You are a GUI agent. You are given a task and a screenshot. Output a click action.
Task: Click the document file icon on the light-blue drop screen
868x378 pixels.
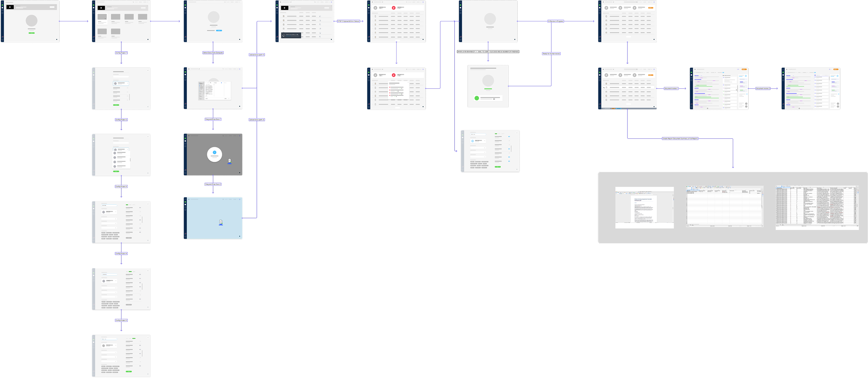pyautogui.click(x=221, y=222)
